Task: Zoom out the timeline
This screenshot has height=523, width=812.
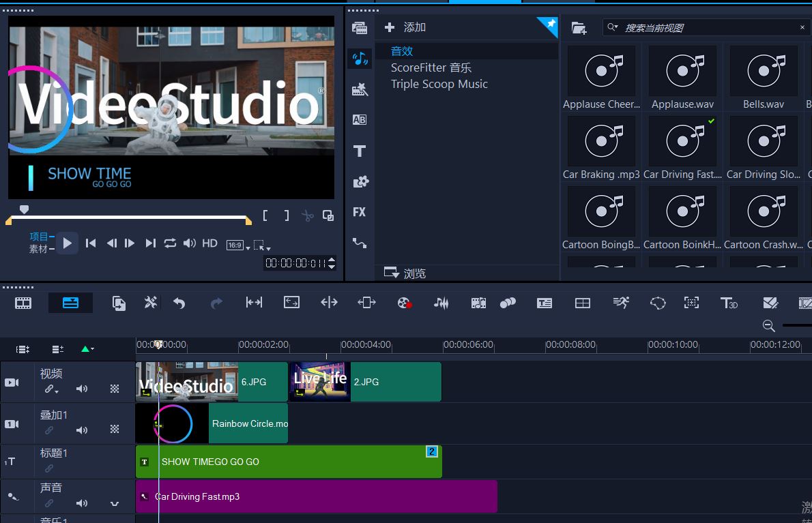Action: [x=769, y=326]
